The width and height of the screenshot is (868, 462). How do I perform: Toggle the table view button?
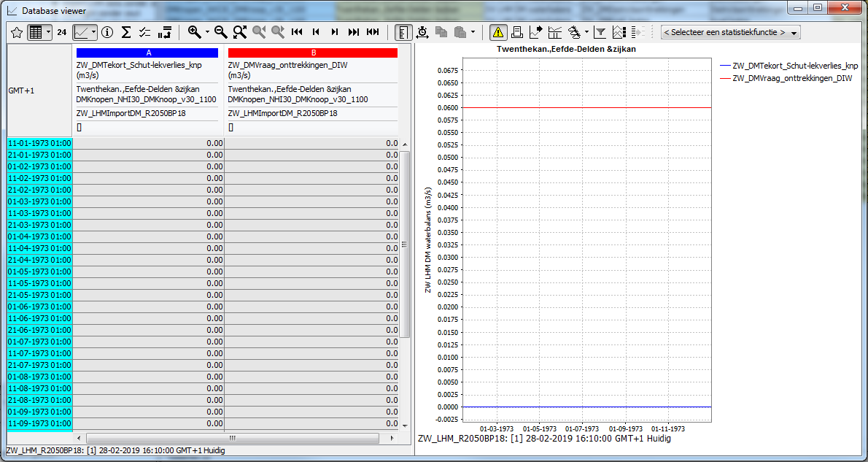(x=36, y=32)
